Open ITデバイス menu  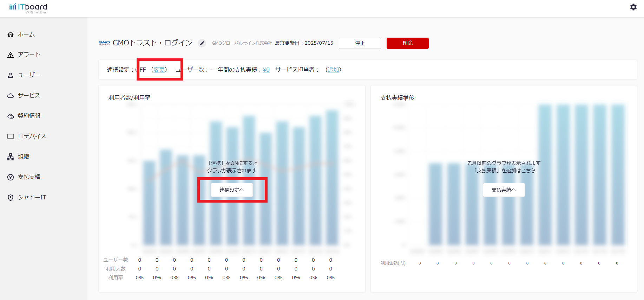[32, 136]
